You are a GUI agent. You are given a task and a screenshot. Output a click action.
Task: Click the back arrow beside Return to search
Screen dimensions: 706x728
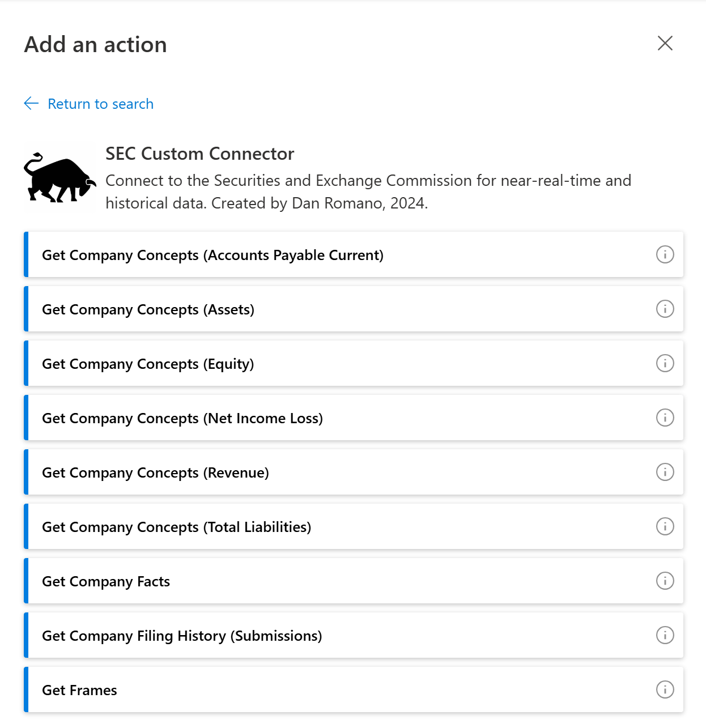coord(31,103)
